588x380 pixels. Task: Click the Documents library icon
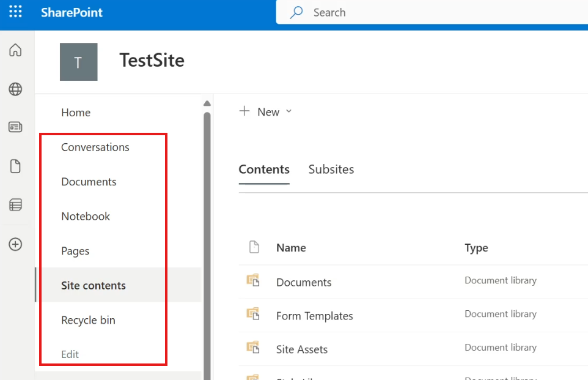coord(253,281)
